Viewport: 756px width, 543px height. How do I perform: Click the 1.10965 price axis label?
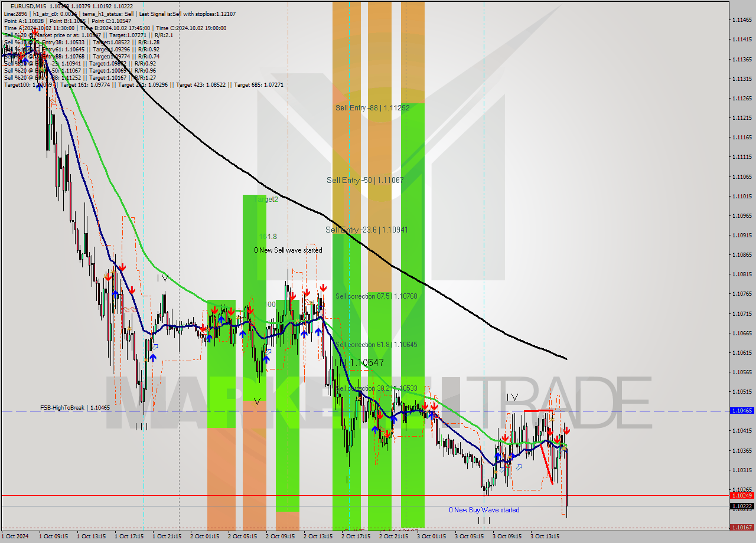click(x=742, y=215)
